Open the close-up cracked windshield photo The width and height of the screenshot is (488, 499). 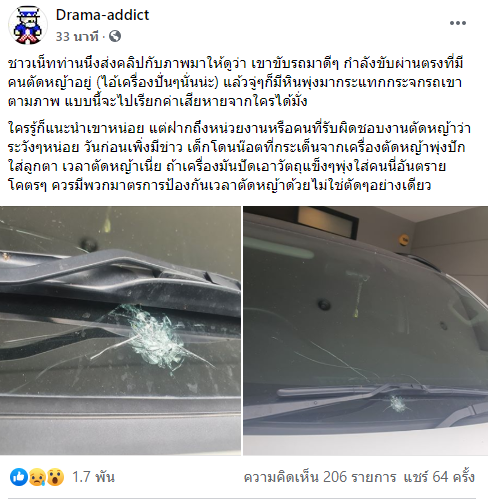point(120,330)
